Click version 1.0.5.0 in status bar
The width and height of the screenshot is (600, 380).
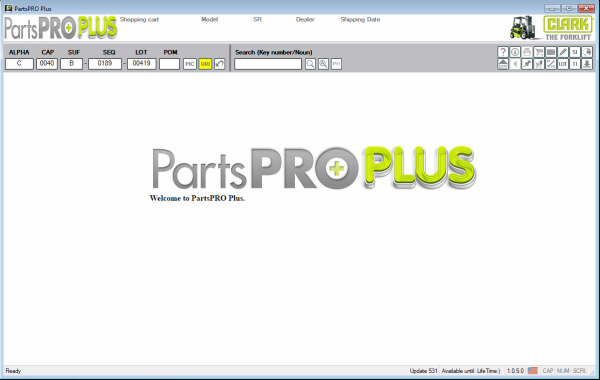click(515, 370)
